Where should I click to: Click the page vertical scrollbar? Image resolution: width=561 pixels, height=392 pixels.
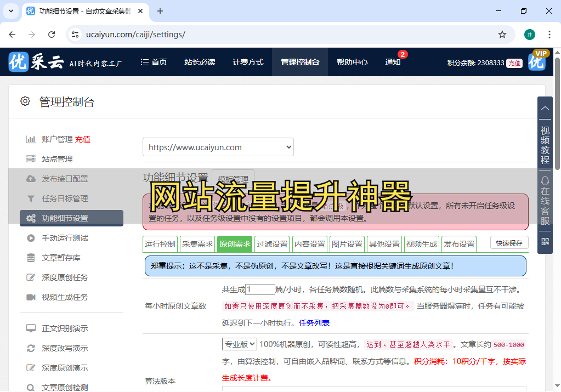pyautogui.click(x=557, y=112)
